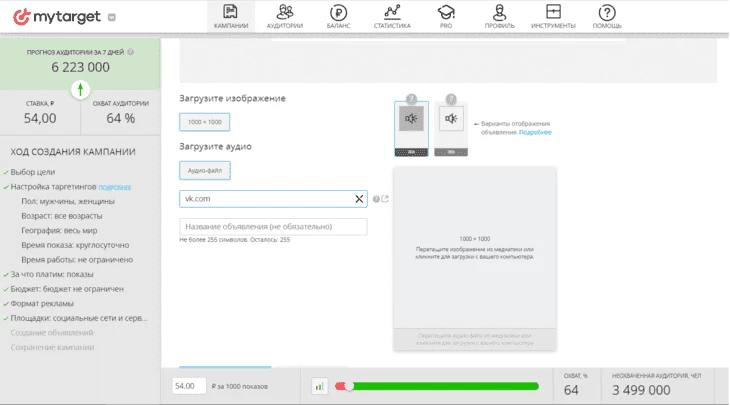The image size is (730, 405).
Task: Click Подробнее link beside Настройка таргетингов
Action: coord(115,187)
